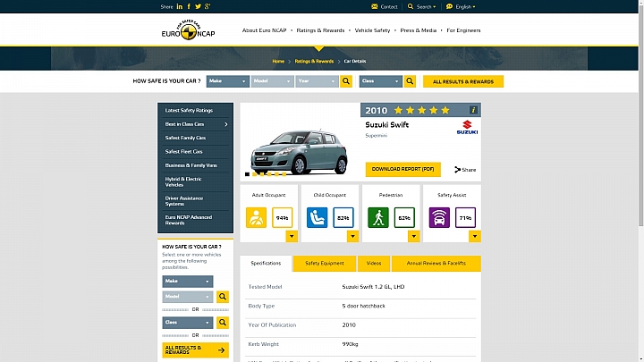Open the top Model dropdown
Screen dimensions: 644x362
pyautogui.click(x=272, y=81)
